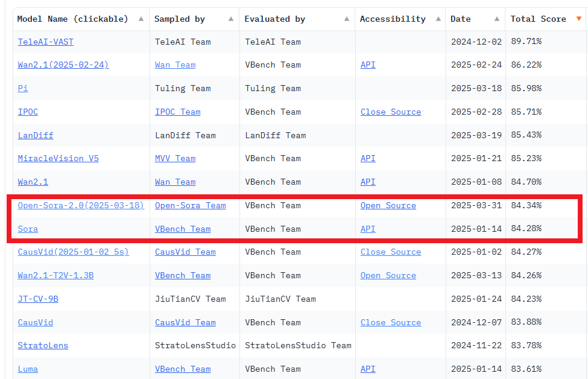Click the Sampled by header label
The height and width of the screenshot is (379, 588).
180,19
